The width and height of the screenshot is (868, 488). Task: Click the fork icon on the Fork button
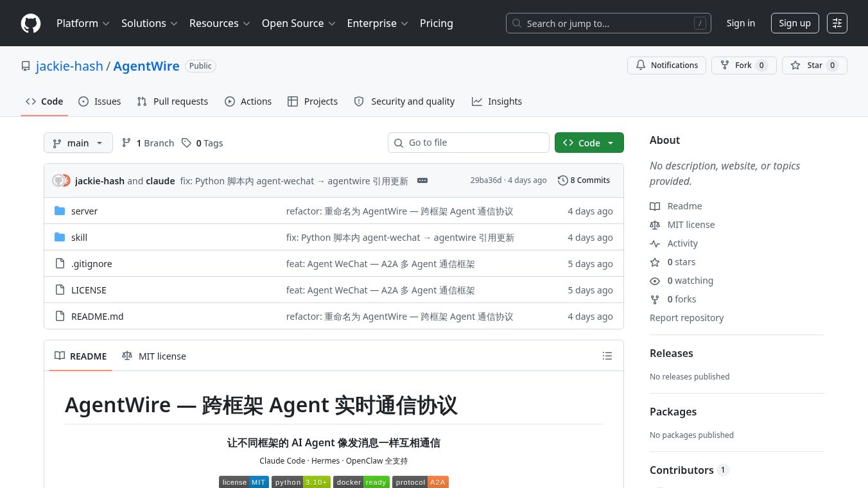tap(725, 65)
